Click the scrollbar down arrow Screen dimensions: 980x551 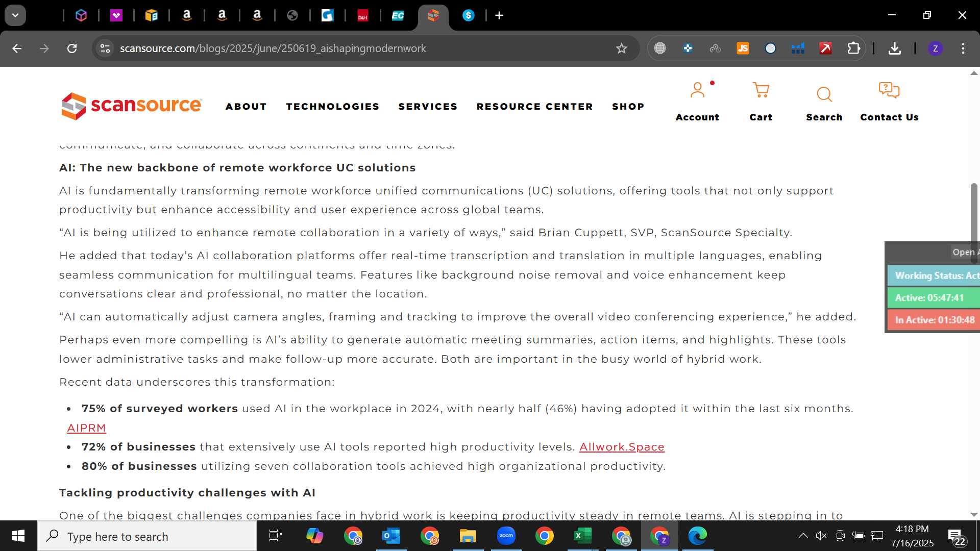[974, 515]
